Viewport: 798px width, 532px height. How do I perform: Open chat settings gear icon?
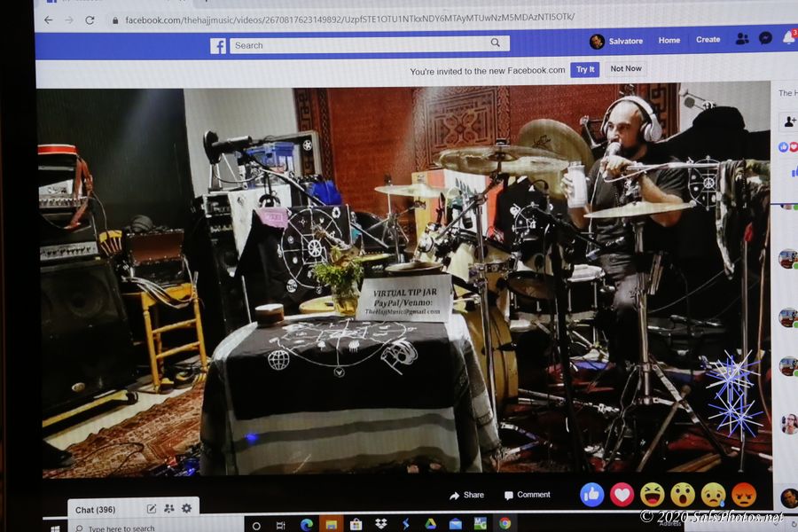tap(186, 508)
